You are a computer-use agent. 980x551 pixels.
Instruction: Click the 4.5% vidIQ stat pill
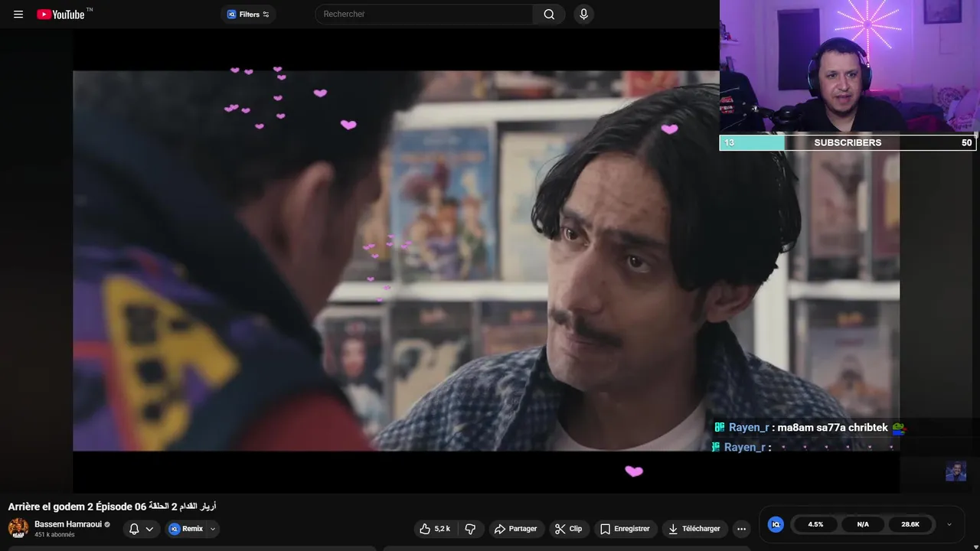click(815, 524)
